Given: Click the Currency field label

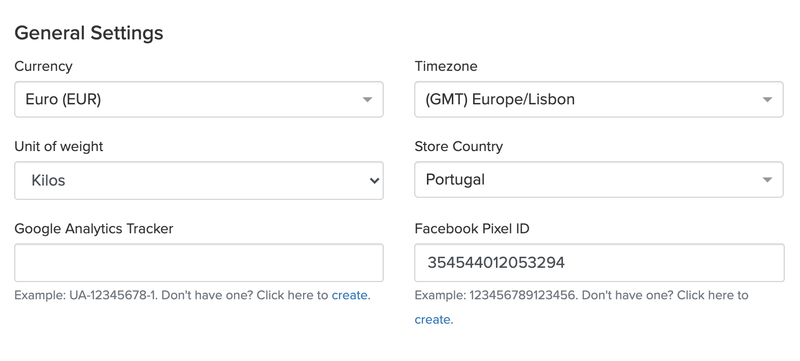Looking at the screenshot, I should pyautogui.click(x=43, y=66).
